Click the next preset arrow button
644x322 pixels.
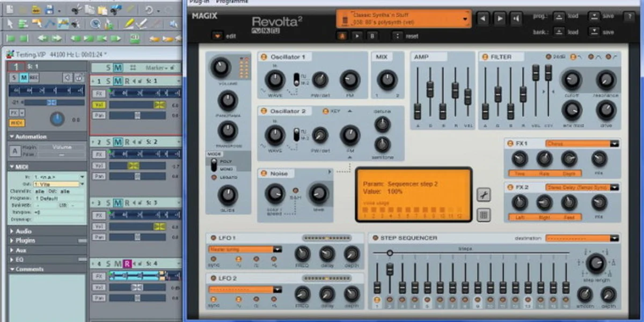500,19
